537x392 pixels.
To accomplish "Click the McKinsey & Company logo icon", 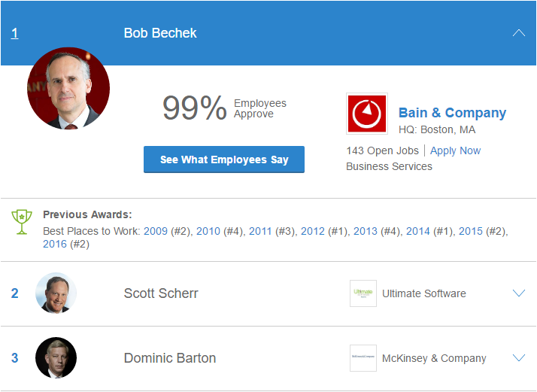I will click(x=363, y=358).
